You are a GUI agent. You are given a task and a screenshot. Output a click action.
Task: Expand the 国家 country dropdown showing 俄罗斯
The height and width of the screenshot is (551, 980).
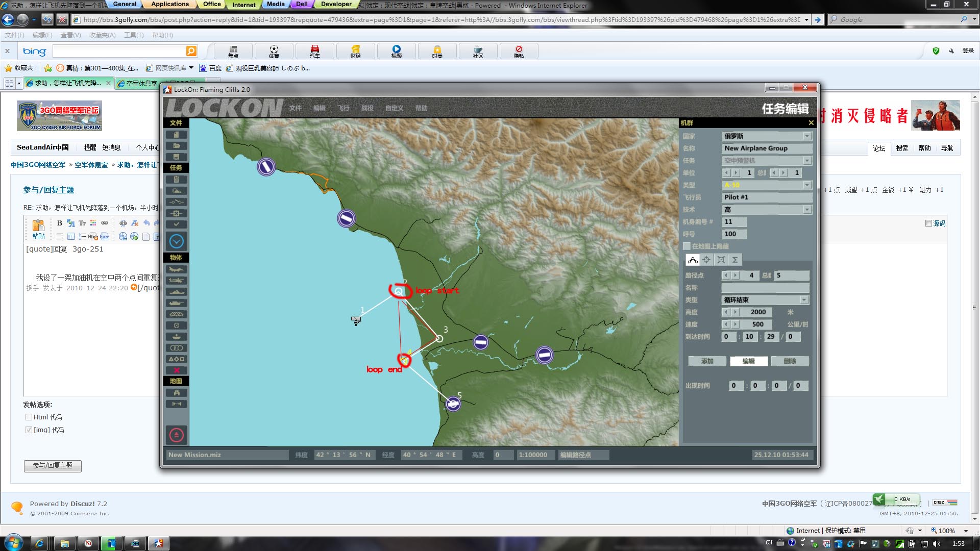pos(807,136)
